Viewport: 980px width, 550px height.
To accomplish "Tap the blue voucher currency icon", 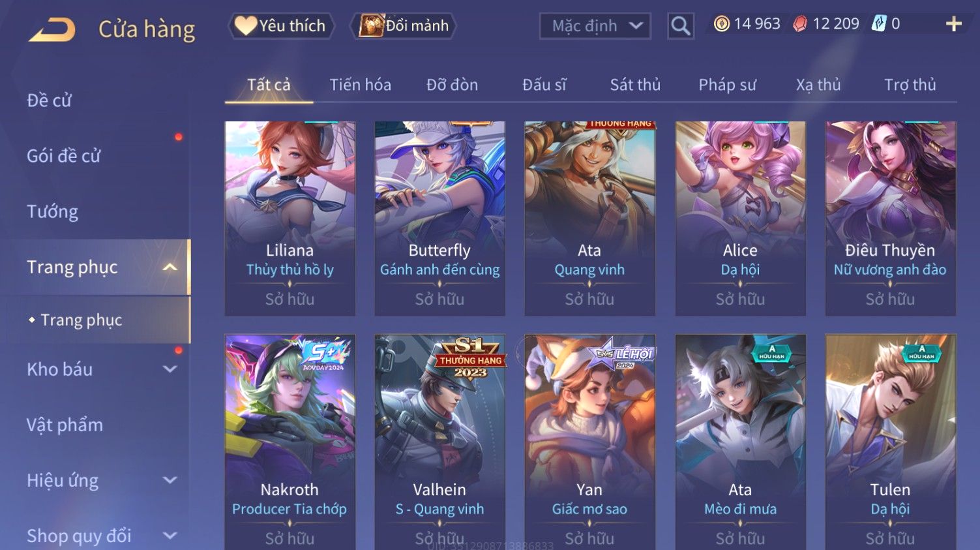I will [x=880, y=24].
